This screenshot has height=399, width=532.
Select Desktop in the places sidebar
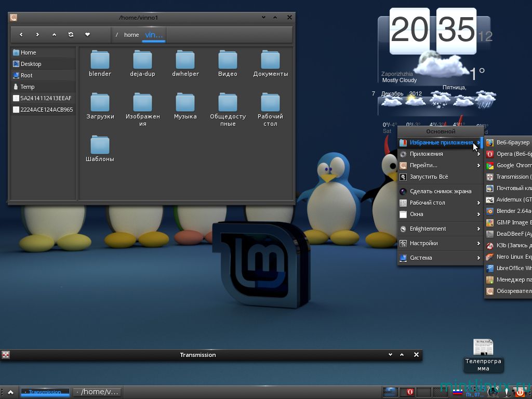pyautogui.click(x=43, y=64)
